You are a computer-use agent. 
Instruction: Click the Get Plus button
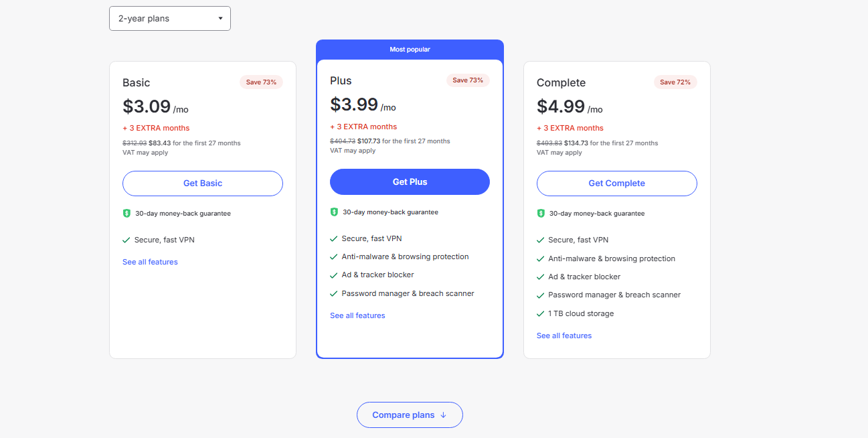410,182
